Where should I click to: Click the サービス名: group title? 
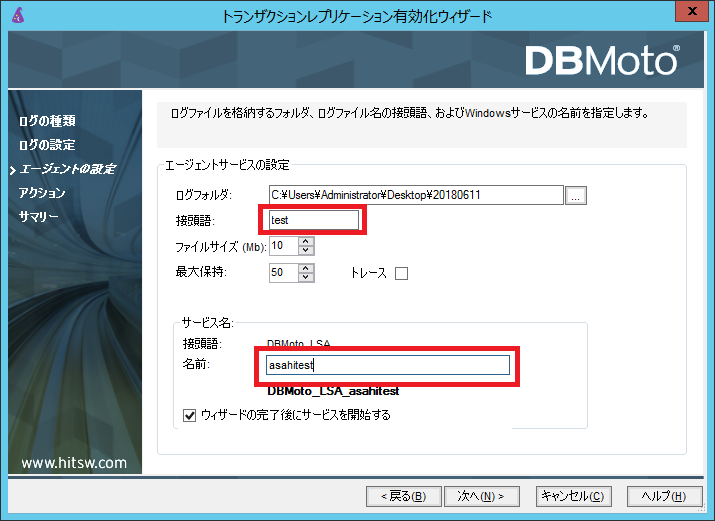207,323
